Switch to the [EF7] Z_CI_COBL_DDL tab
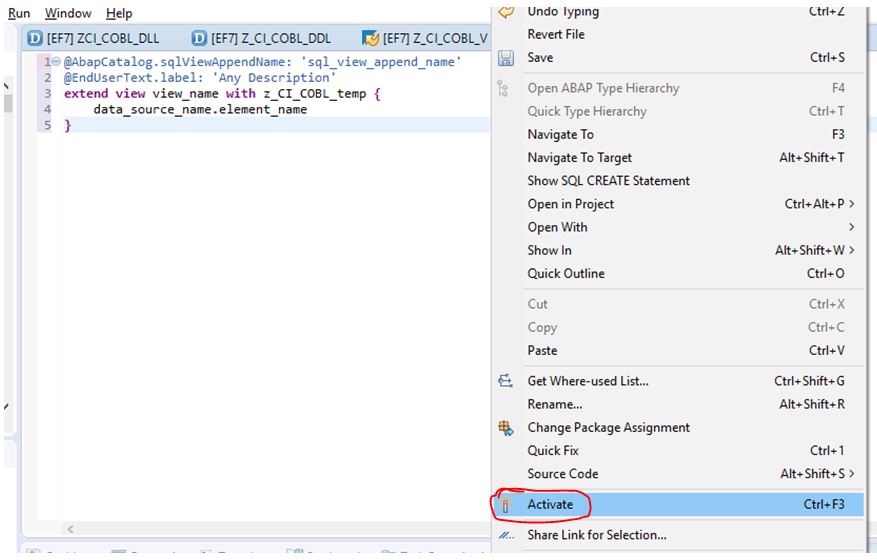 click(x=262, y=38)
